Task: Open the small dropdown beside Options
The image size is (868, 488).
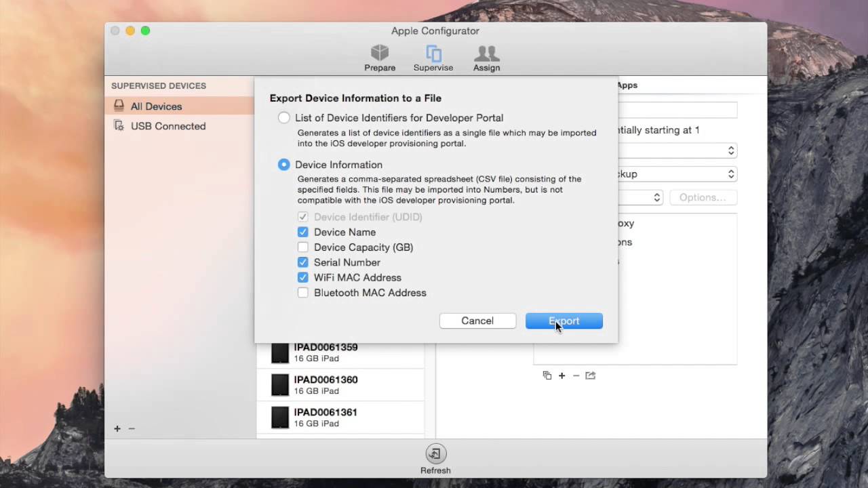Action: [640, 197]
